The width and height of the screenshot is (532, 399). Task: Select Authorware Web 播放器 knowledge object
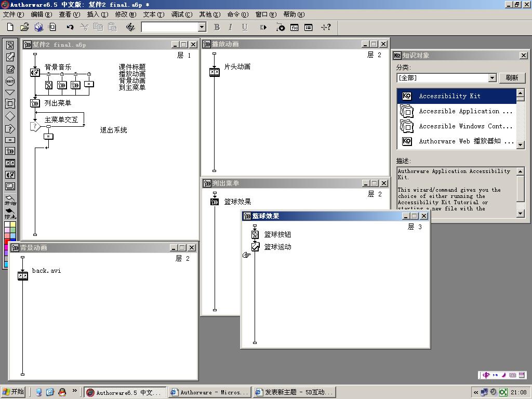coord(457,141)
